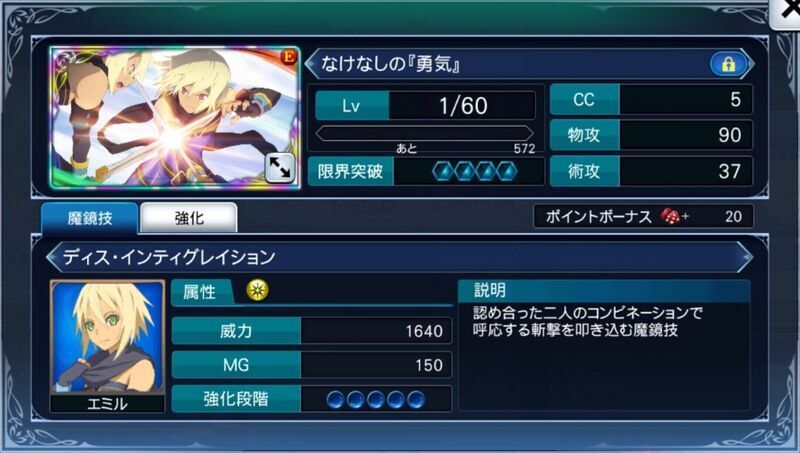Click the right arrow on the skill name bar

(745, 257)
